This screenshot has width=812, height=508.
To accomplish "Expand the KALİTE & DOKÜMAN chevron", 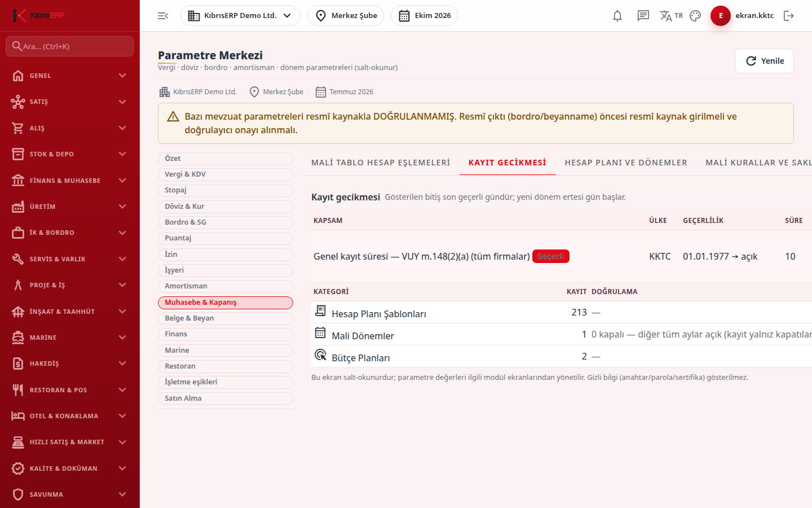I will click(x=122, y=468).
